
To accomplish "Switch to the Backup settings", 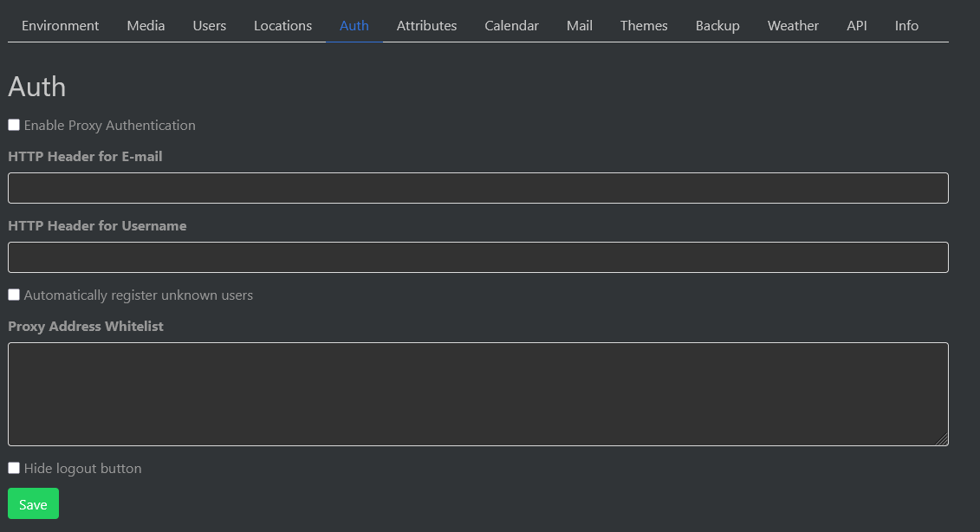I will pos(717,25).
